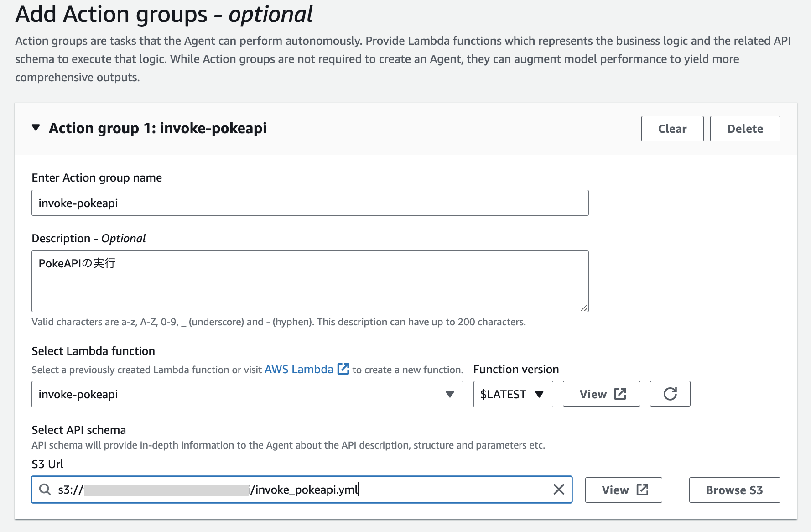Open the Function version $LATEST dropdown

(x=513, y=394)
